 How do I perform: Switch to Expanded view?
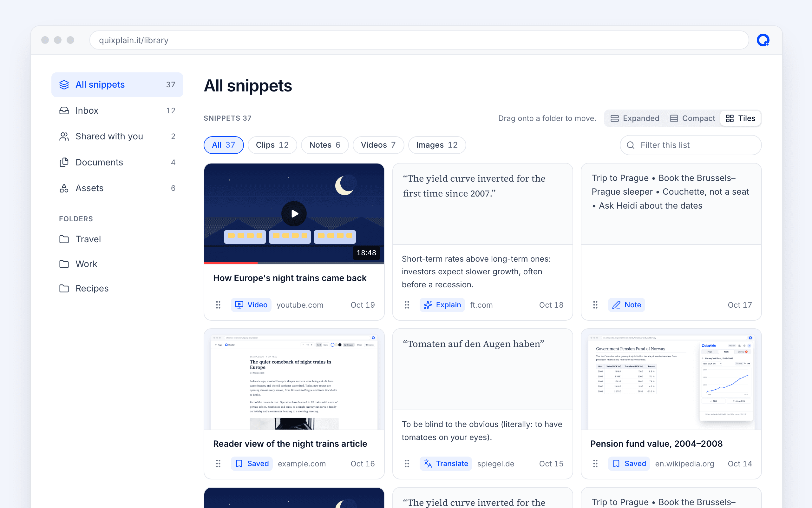635,118
